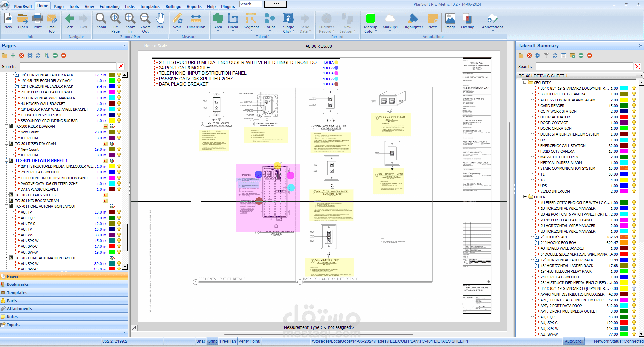Collapse the TC-401 DETAILS SHEET 1 node
Screen dimensions: 644x347
coord(6,160)
